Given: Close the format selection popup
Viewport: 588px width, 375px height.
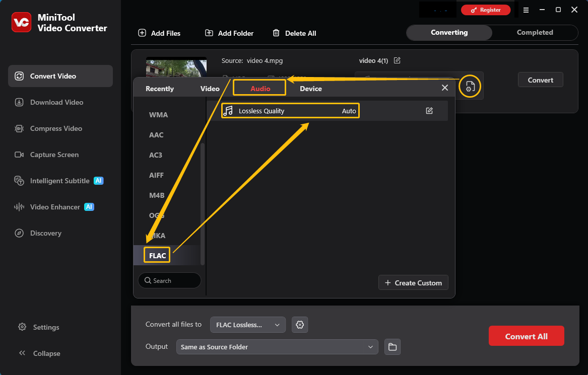Looking at the screenshot, I should click(x=445, y=88).
